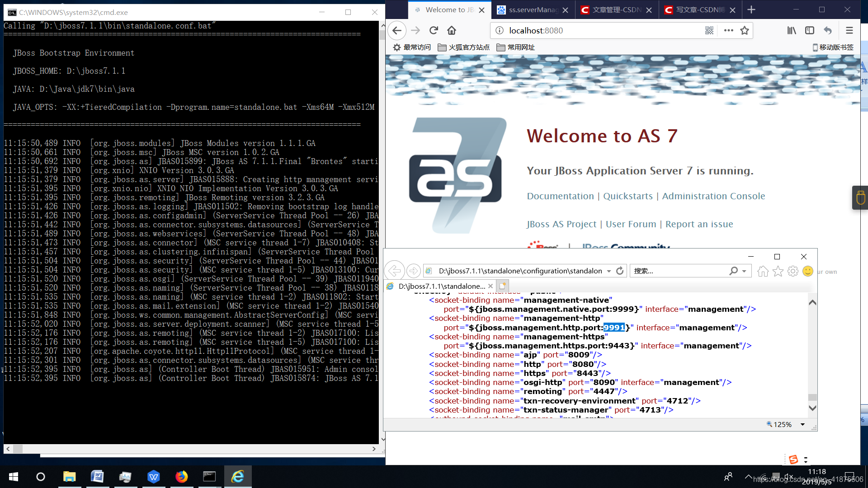Click the Sogou input method S icon
Viewport: 868px width, 488px height.
click(x=793, y=460)
